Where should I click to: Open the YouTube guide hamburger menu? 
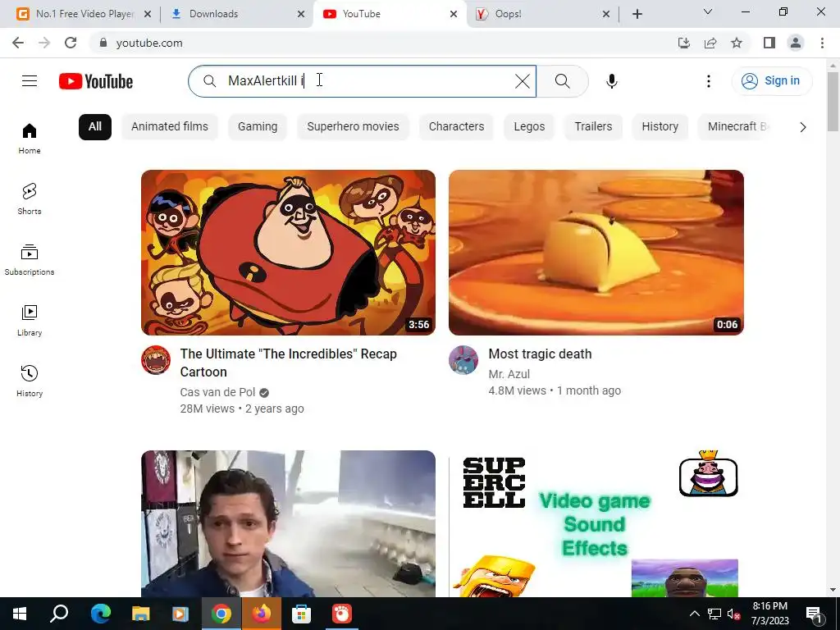point(30,81)
